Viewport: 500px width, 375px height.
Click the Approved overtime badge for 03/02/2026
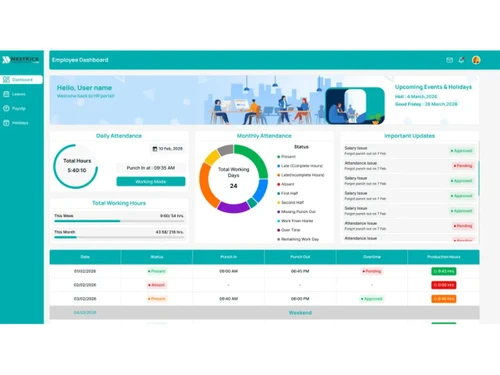click(x=372, y=299)
